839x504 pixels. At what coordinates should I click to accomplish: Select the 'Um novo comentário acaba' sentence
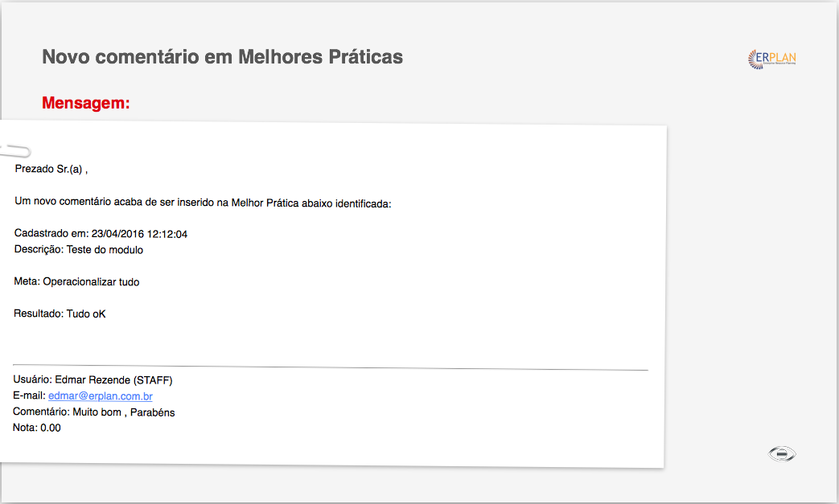(203, 202)
